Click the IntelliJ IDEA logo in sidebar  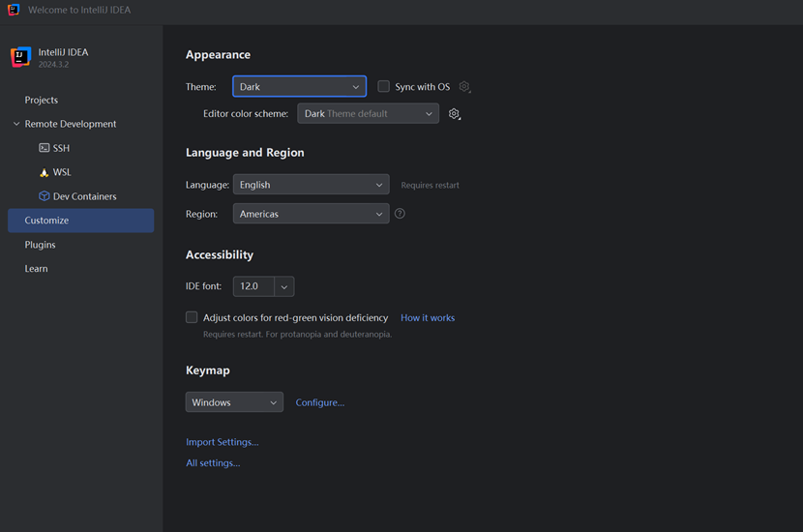click(21, 57)
